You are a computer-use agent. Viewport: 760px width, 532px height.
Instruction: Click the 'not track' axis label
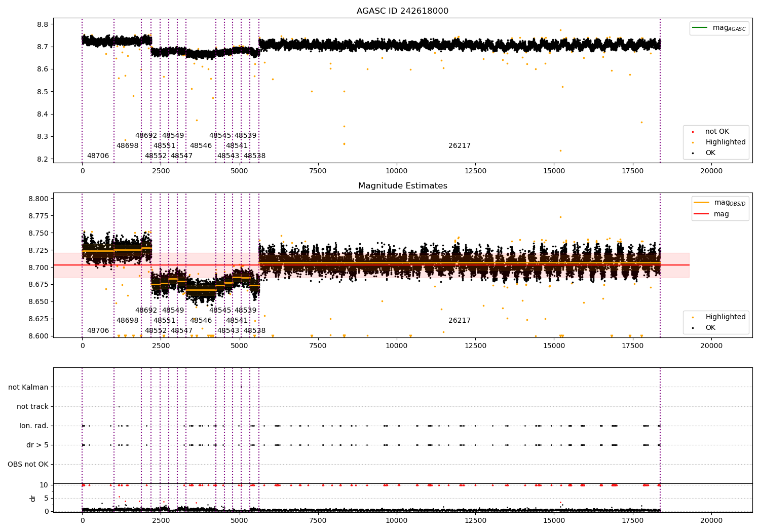point(32,406)
